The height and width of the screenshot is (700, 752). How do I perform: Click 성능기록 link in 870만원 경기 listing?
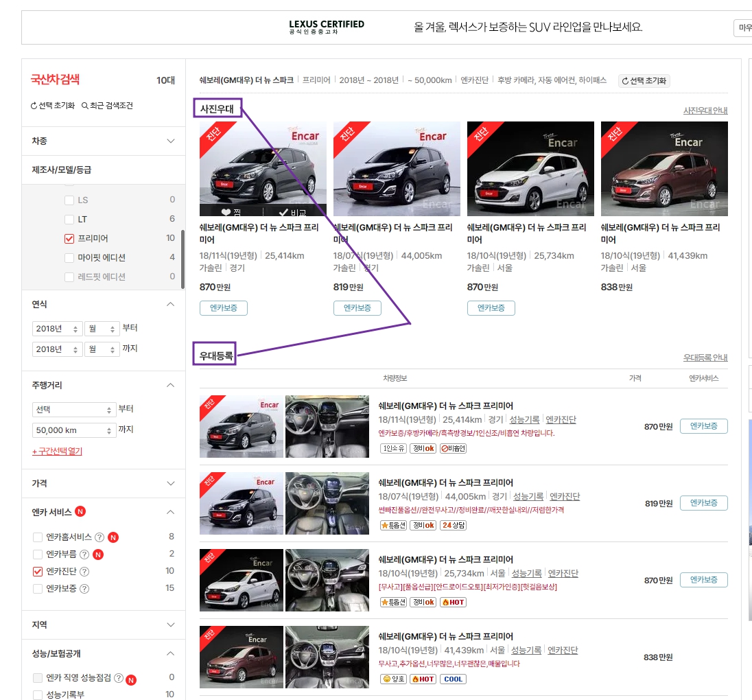tap(524, 420)
